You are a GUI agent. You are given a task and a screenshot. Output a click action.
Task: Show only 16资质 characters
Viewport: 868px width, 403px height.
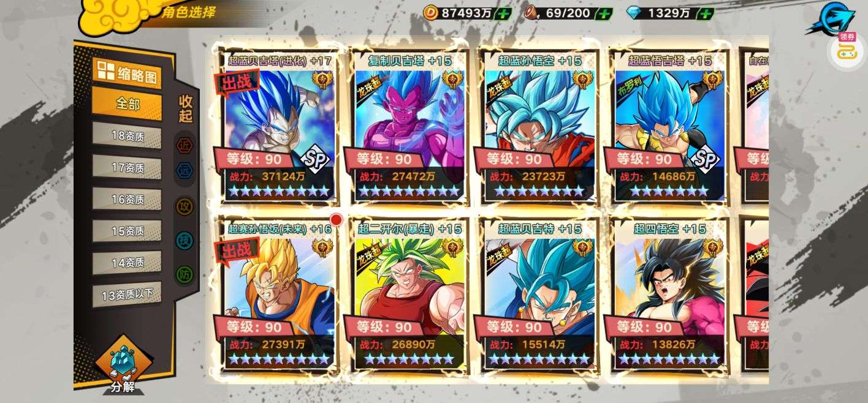(x=127, y=200)
